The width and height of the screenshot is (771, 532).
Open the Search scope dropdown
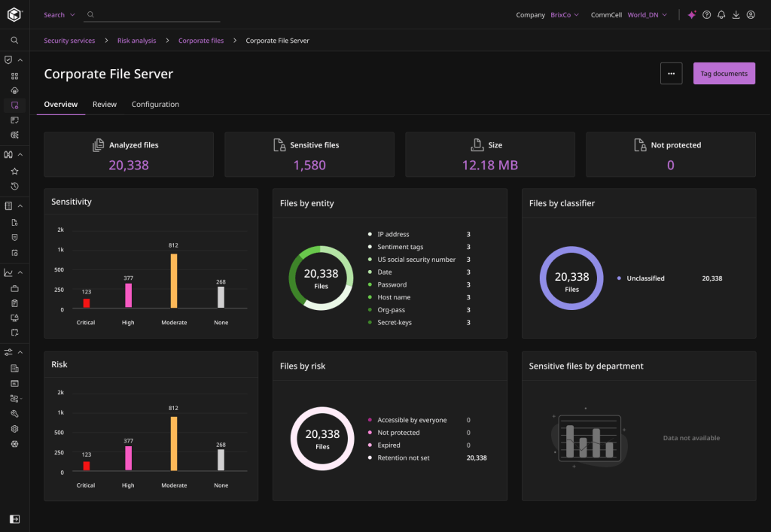(x=59, y=15)
